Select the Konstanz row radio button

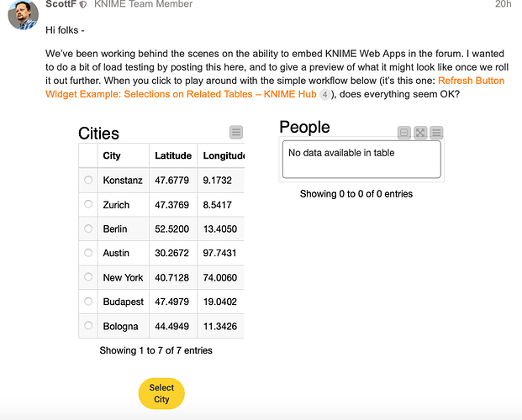[x=89, y=180]
